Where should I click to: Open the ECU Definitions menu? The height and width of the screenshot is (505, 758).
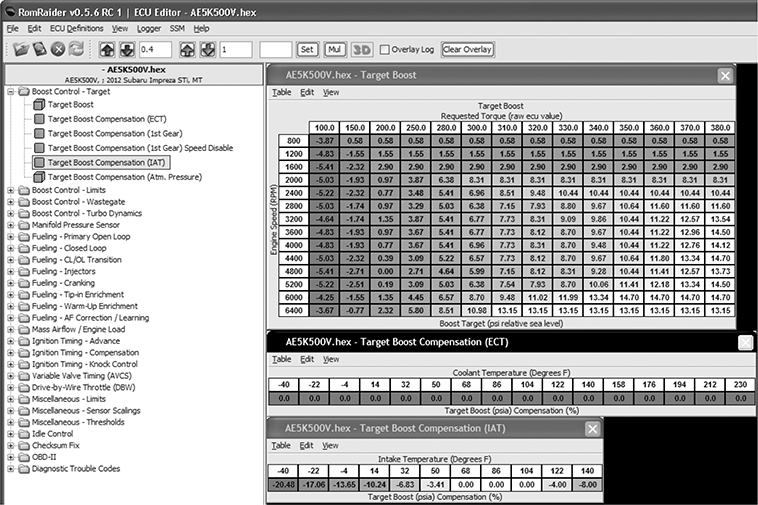point(78,28)
